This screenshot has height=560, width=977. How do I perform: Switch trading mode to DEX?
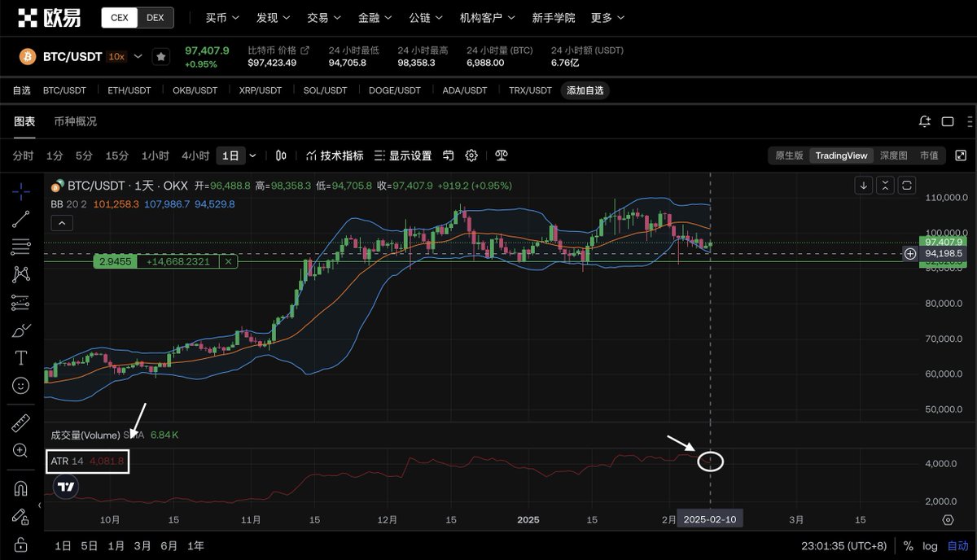[x=155, y=16]
